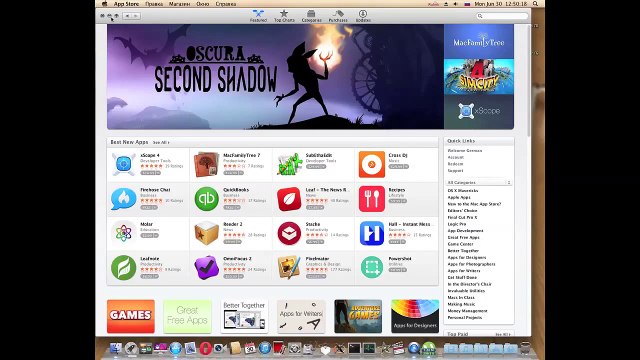Click the Cross DJ price button
This screenshot has height=360, width=640.
point(398,167)
